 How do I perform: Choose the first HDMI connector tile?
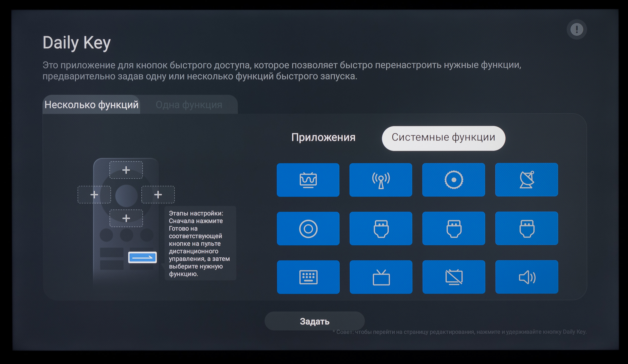[x=381, y=229]
